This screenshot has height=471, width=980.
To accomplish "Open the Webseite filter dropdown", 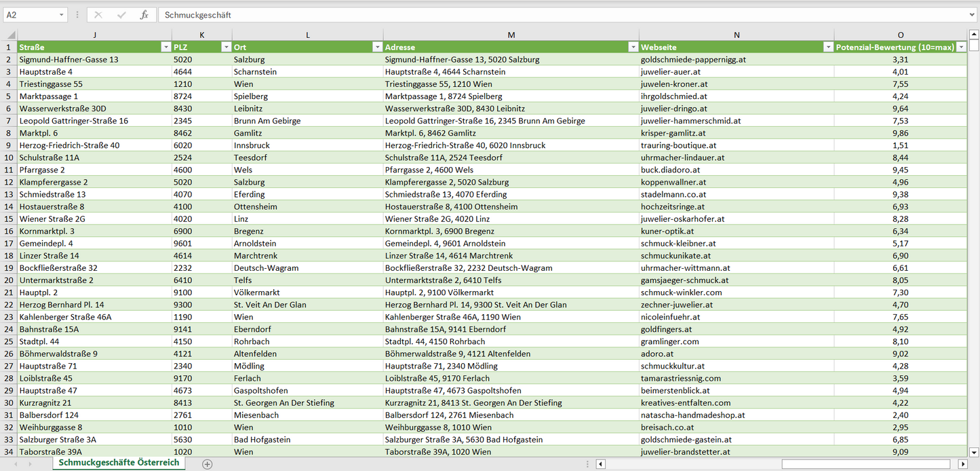I will coord(828,48).
